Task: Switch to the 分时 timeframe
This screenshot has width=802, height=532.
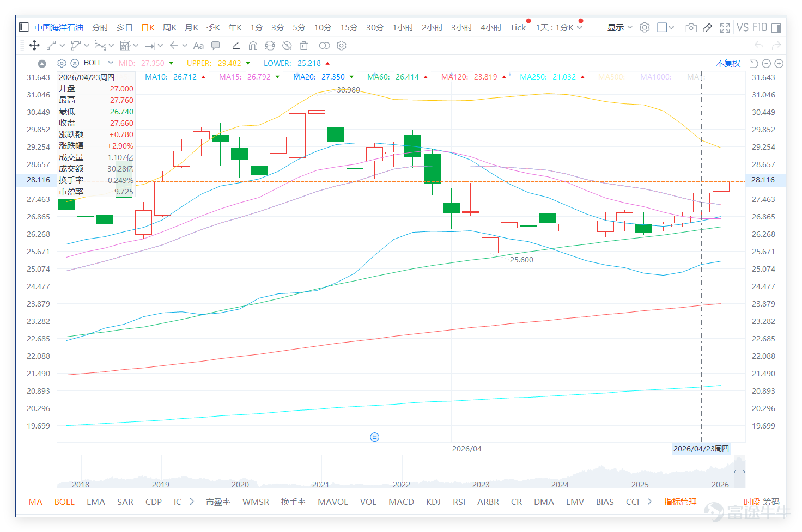Action: [100, 27]
